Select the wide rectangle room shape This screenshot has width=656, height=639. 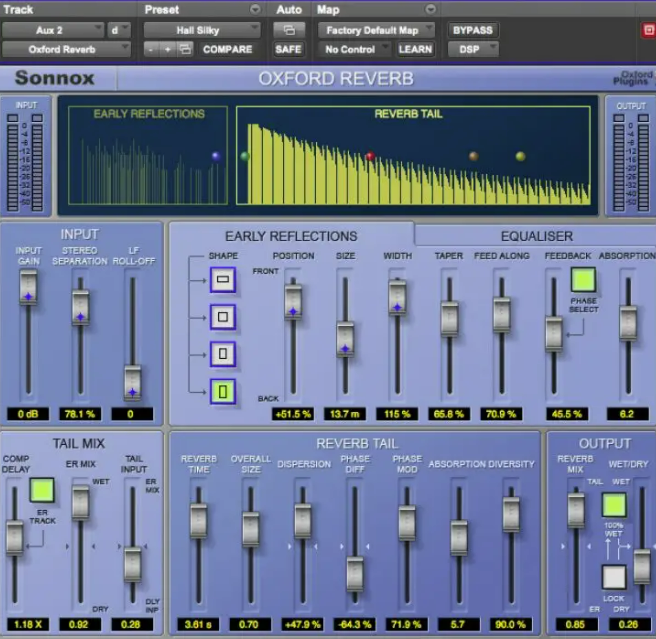coord(223,280)
